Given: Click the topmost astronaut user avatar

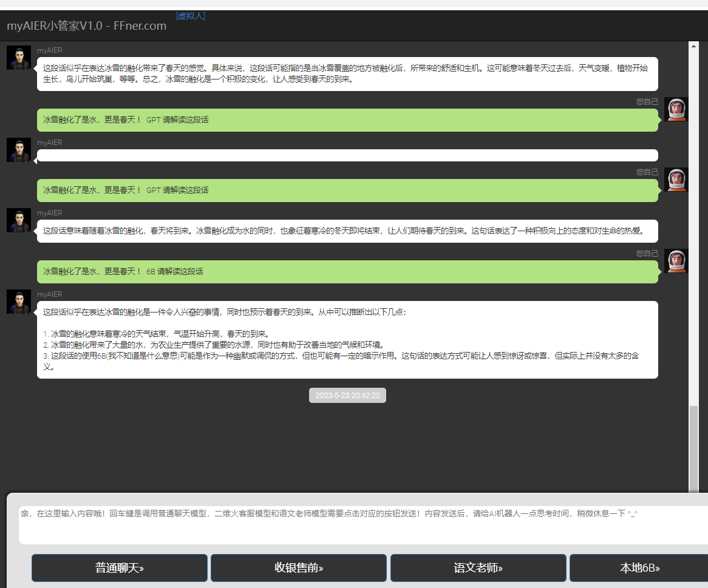Looking at the screenshot, I should pos(676,109).
